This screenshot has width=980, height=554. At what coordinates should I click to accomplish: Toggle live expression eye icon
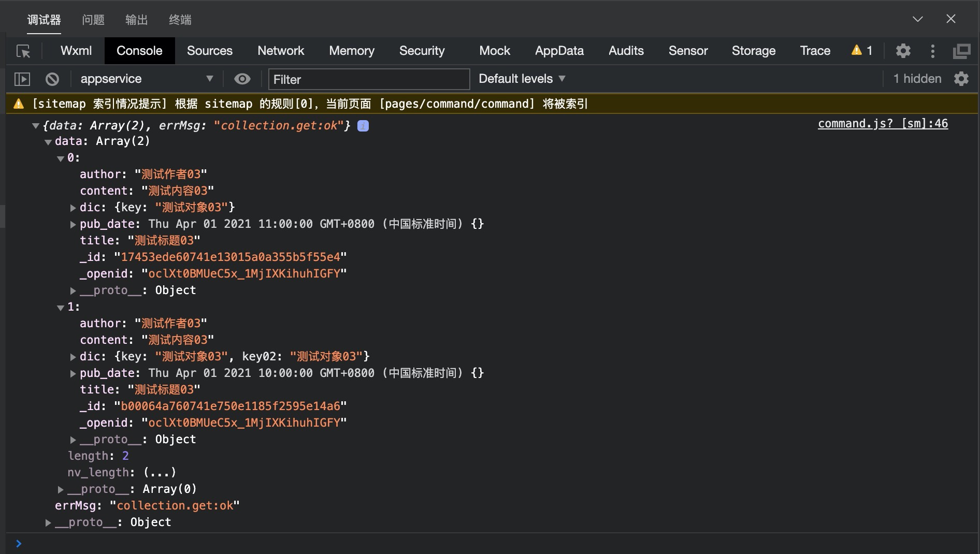coord(242,79)
